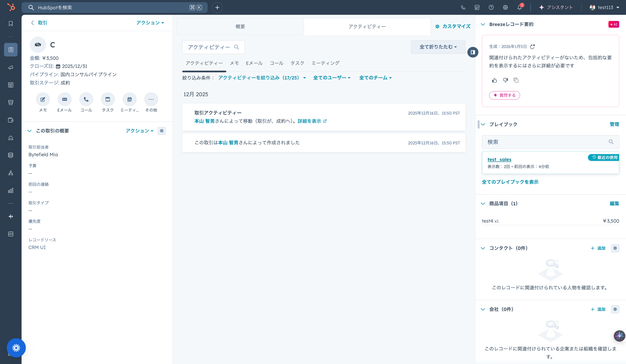Toggle the right sidebar collapse button
Image resolution: width=626 pixels, height=364 pixels.
point(473,52)
